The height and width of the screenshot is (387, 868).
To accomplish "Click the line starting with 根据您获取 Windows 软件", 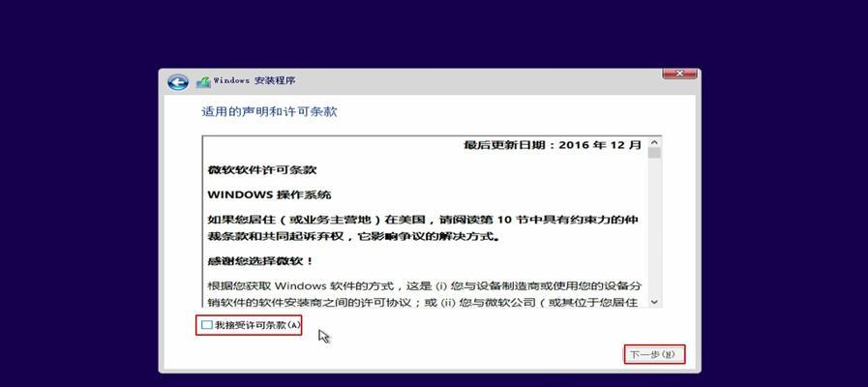I will pos(425,286).
